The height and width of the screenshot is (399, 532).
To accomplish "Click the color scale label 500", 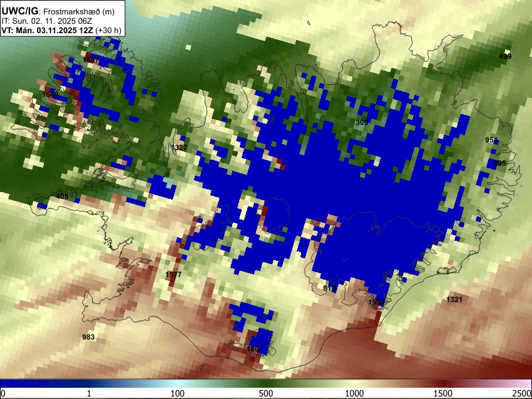I will [x=266, y=393].
